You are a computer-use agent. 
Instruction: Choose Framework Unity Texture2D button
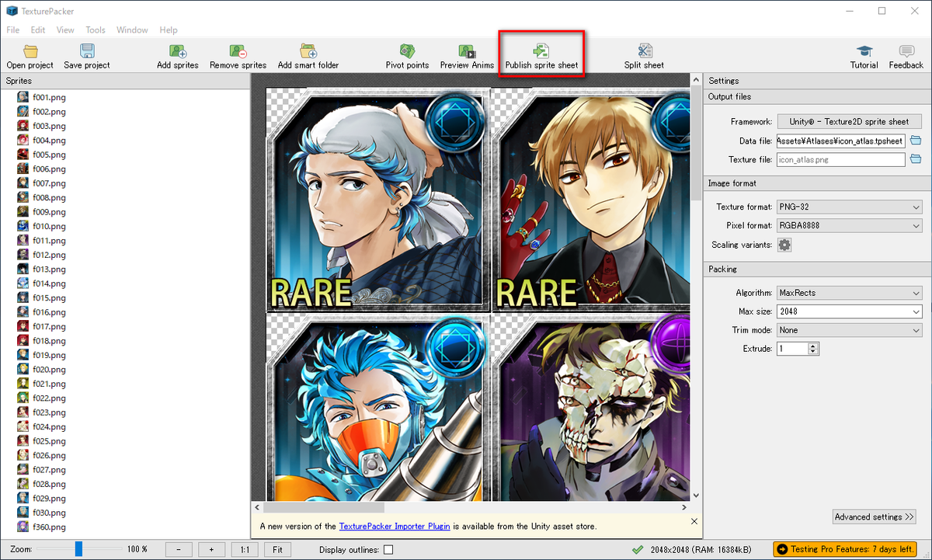[849, 121]
